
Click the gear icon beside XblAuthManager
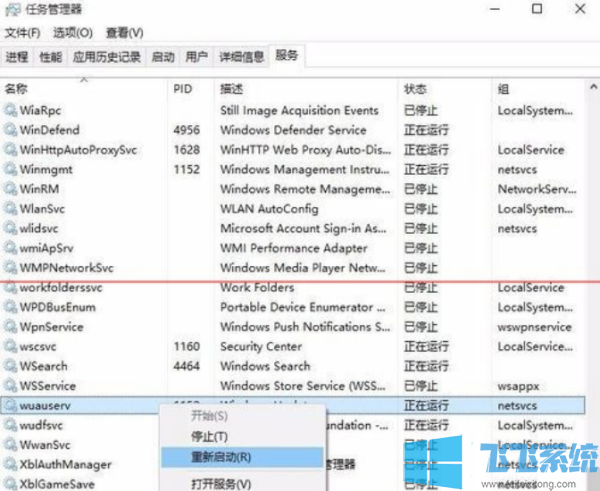coord(10,465)
